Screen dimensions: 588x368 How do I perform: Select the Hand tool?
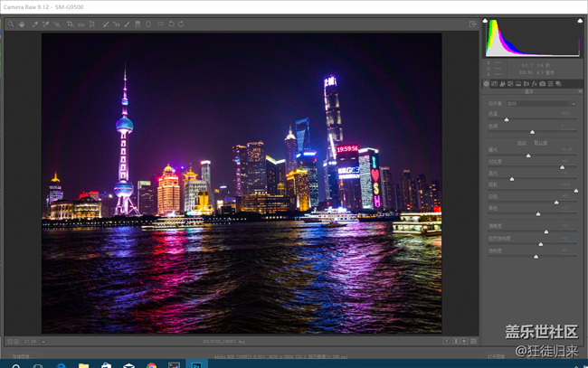[x=21, y=24]
